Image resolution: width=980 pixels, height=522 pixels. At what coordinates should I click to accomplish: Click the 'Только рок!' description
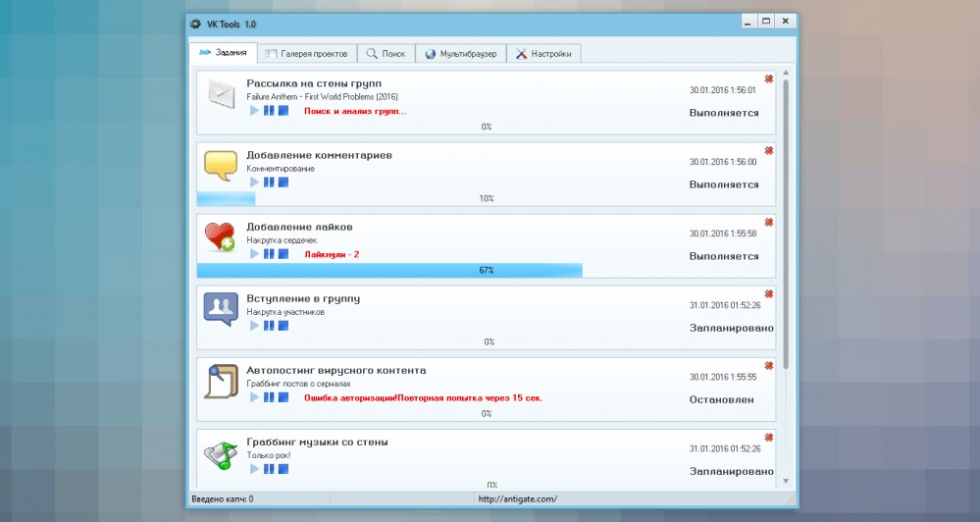point(268,455)
